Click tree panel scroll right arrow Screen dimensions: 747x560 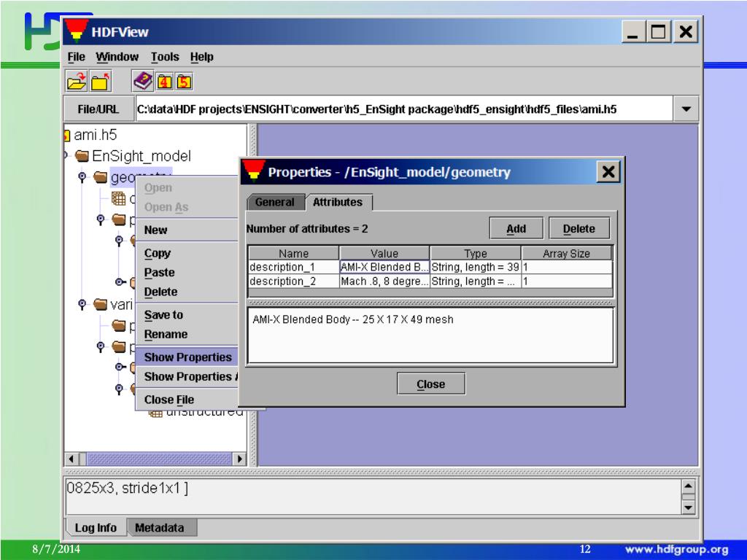click(x=239, y=459)
